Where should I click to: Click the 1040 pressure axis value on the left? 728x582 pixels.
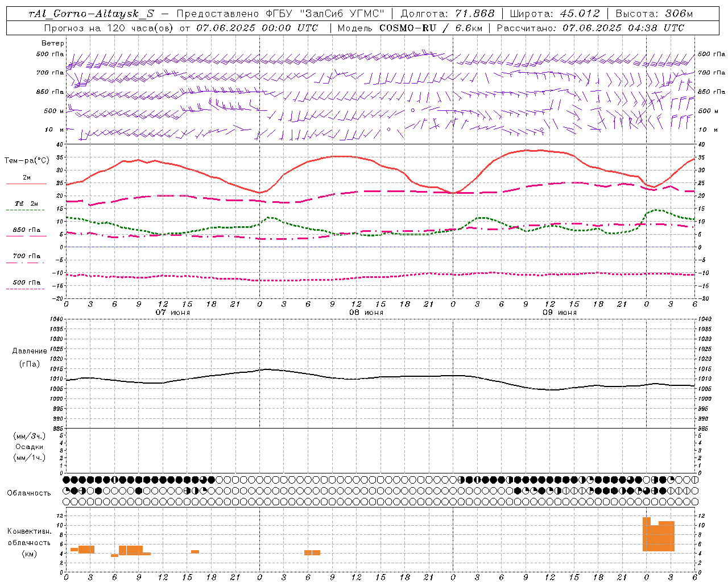point(55,319)
